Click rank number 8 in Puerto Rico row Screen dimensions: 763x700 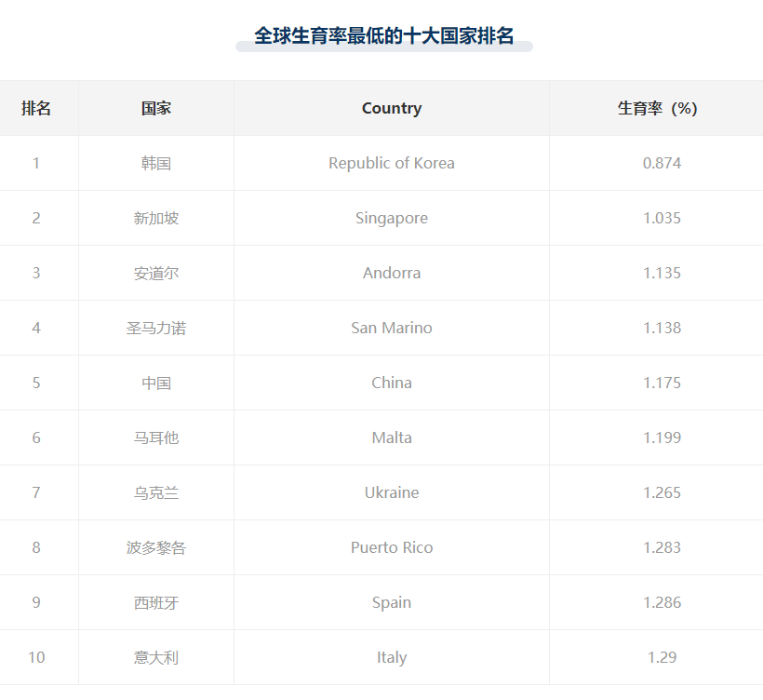click(x=36, y=548)
